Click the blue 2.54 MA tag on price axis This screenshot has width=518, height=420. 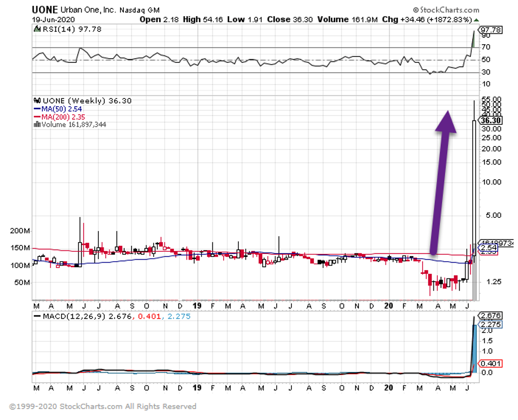point(489,248)
